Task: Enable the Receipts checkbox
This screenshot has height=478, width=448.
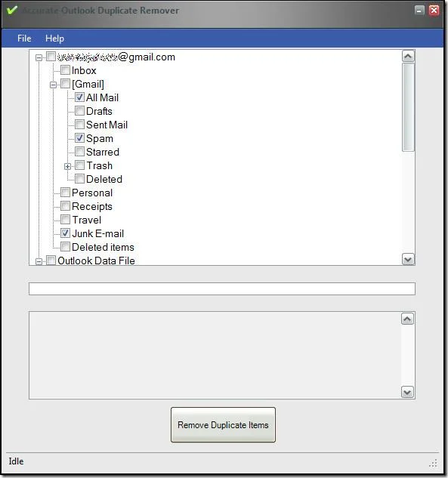Action: pyautogui.click(x=65, y=206)
